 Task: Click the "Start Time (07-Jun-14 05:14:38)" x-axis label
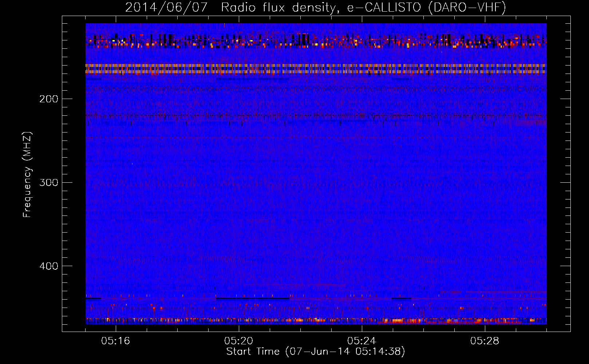[x=316, y=352]
